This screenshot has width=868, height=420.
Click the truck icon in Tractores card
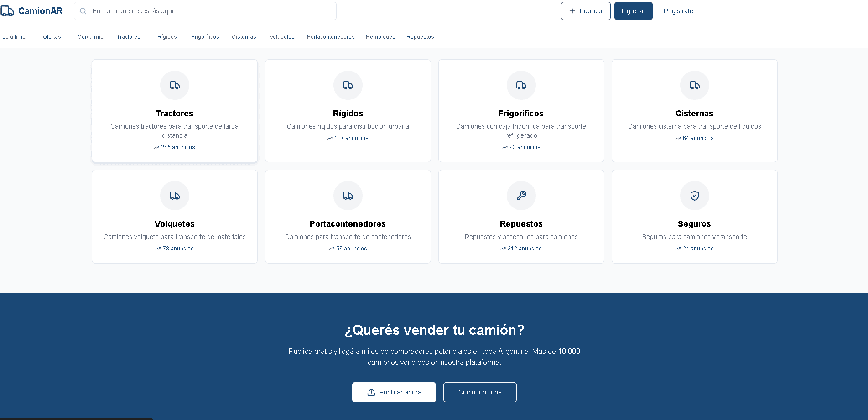[x=175, y=85]
